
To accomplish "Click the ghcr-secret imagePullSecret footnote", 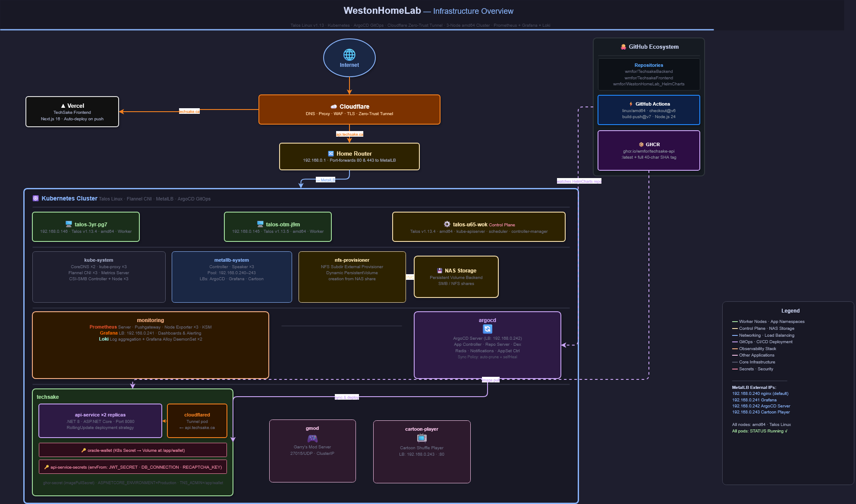I will [x=133, y=483].
